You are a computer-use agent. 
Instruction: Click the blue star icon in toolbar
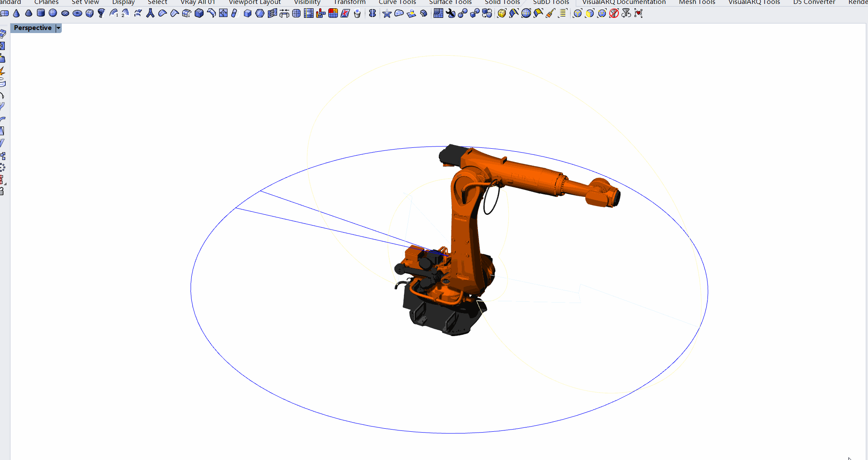coord(387,13)
